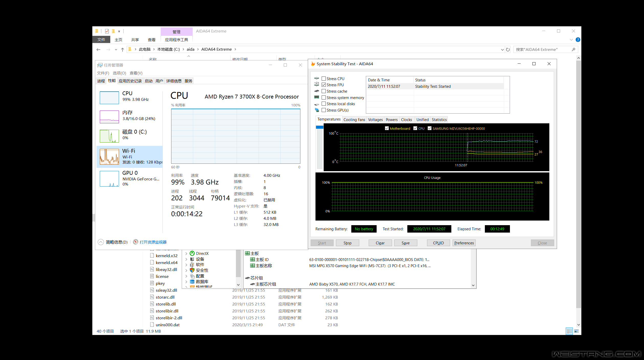Expand the DirectX tree node

(186, 253)
